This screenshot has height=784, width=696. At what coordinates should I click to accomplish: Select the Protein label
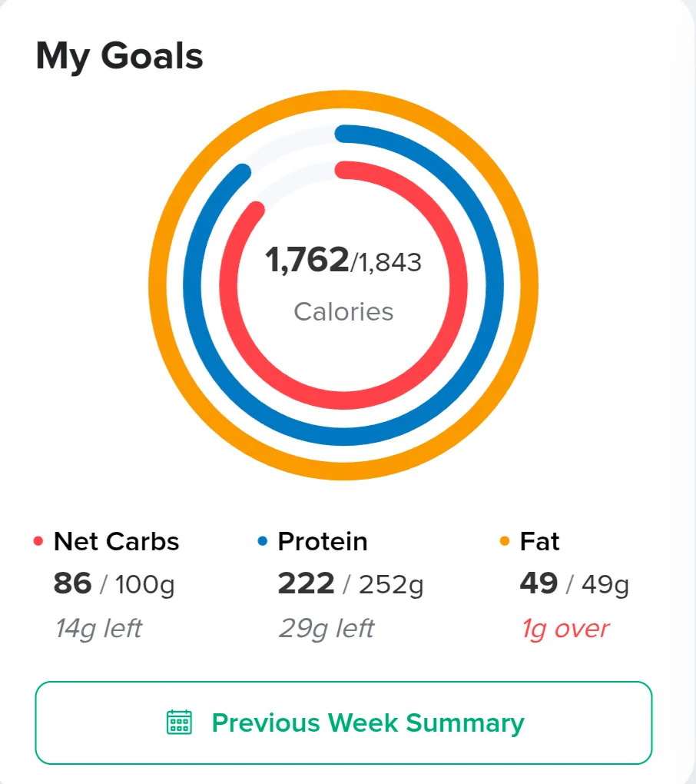click(323, 542)
